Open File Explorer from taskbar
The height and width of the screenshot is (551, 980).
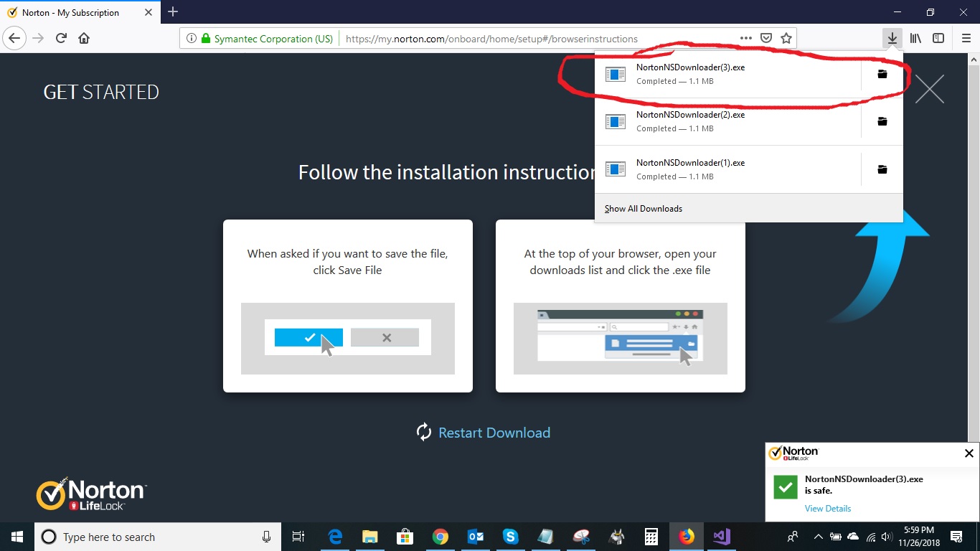pos(370,537)
